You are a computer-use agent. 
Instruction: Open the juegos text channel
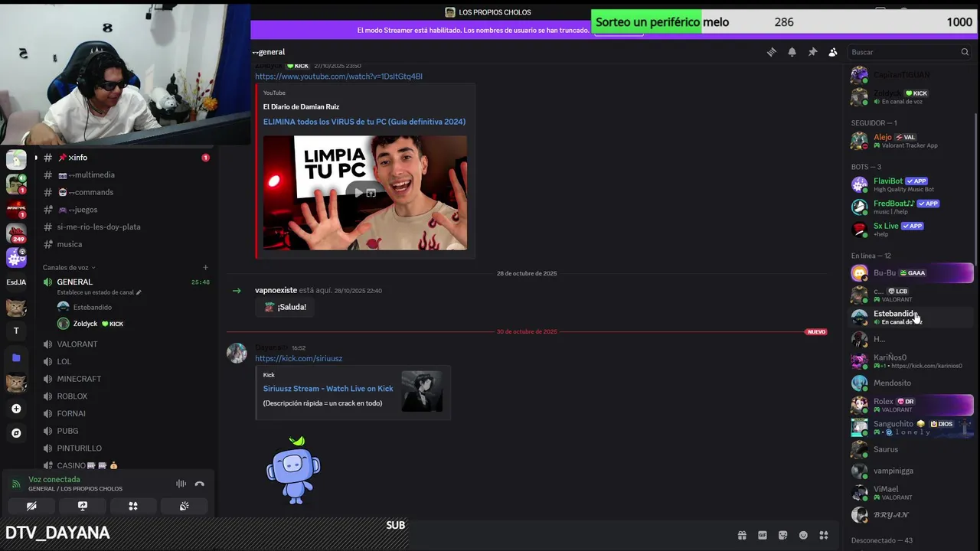(126, 210)
